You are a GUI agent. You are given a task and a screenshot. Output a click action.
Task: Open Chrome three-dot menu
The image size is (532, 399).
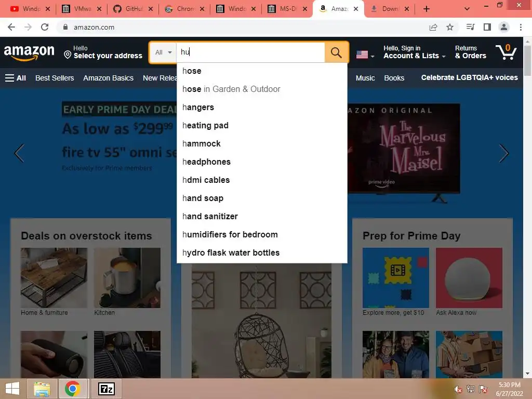pyautogui.click(x=521, y=27)
